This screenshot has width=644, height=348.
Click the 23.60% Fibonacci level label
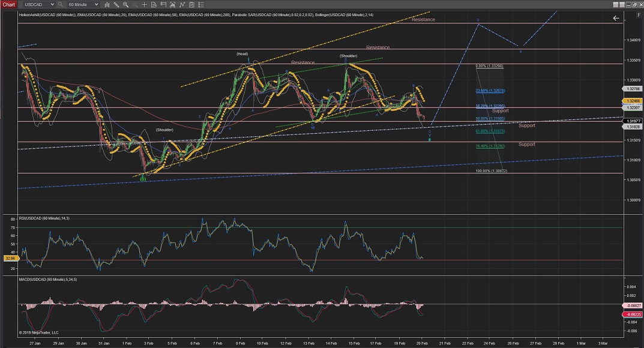point(490,91)
